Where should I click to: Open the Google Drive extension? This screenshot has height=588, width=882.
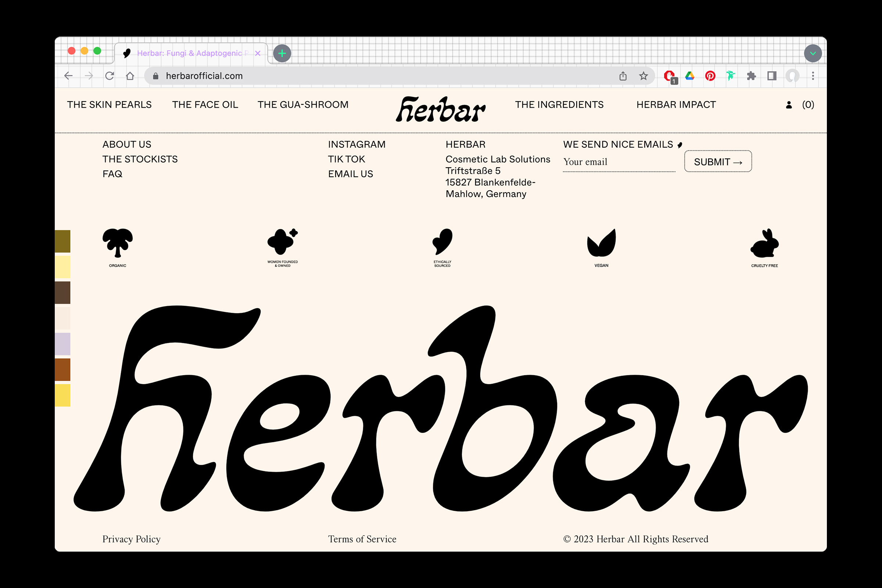coord(690,76)
